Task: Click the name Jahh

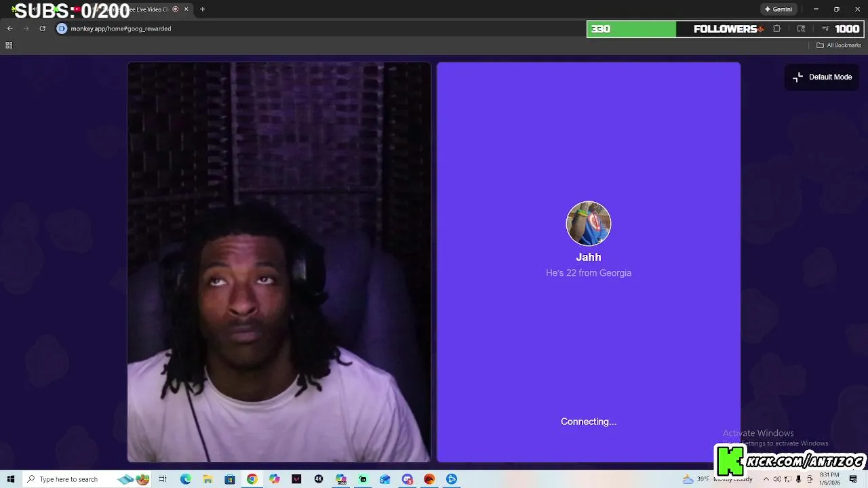Action: 589,258
